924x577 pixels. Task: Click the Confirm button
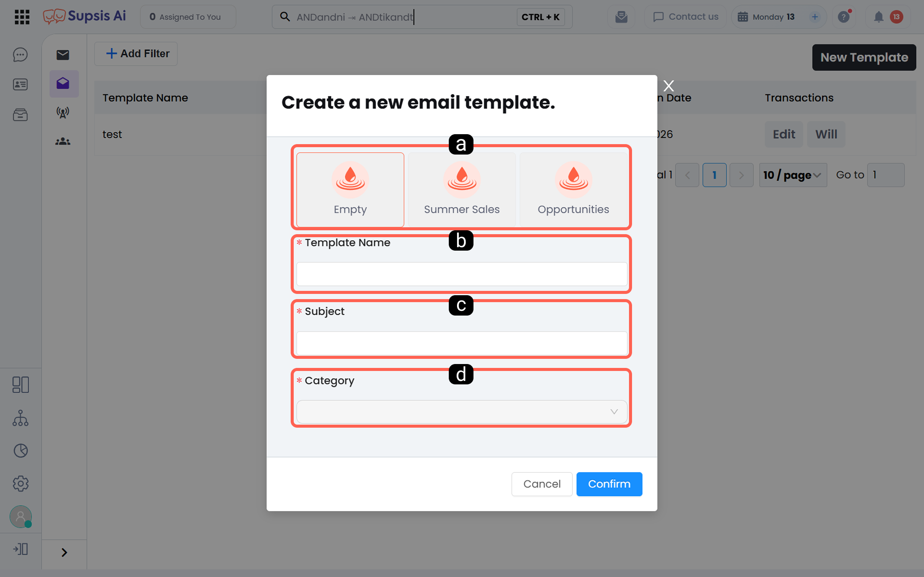click(609, 484)
